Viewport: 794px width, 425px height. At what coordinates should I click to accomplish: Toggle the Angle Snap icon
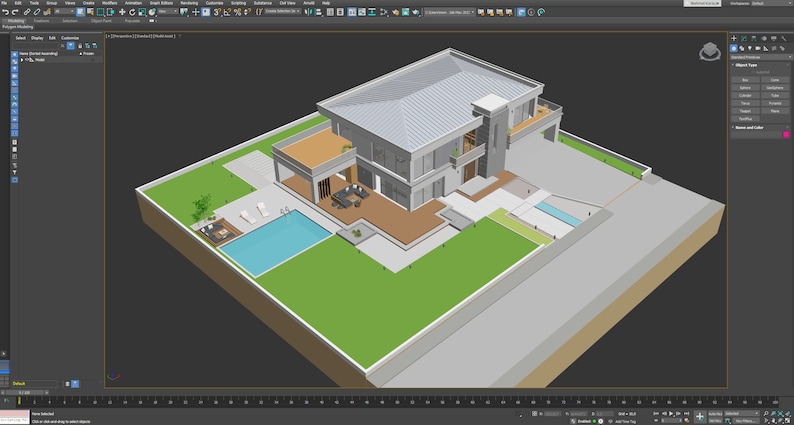(x=227, y=12)
